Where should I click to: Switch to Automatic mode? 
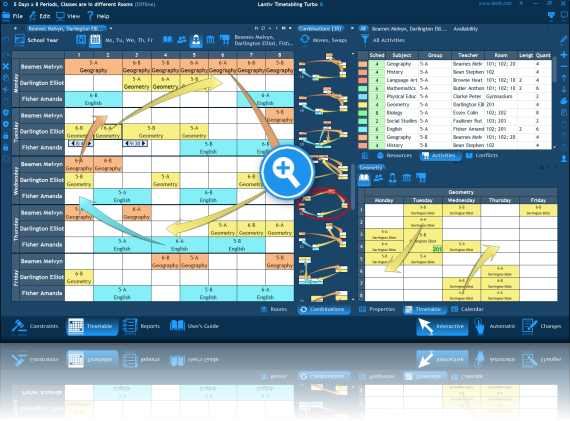[495, 326]
